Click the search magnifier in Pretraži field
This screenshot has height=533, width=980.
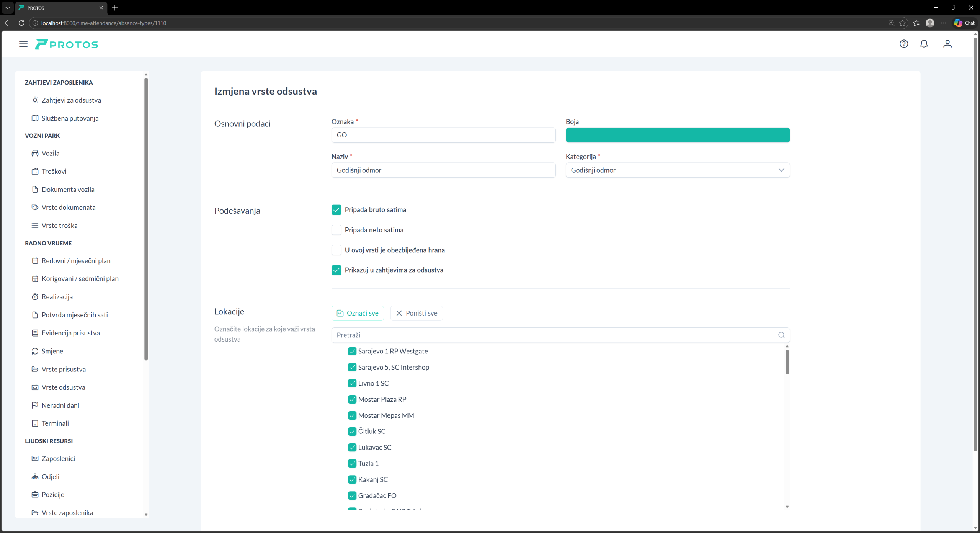(x=781, y=335)
